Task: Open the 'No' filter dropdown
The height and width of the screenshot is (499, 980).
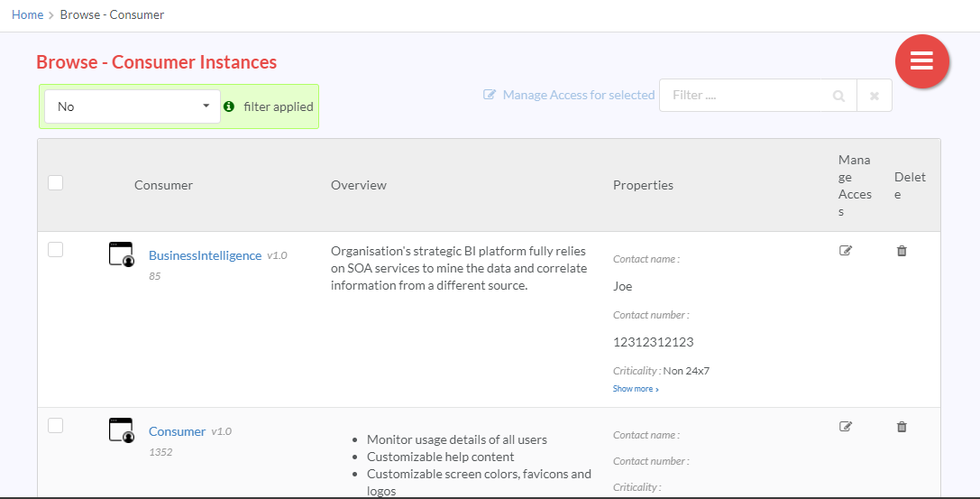Action: tap(133, 106)
